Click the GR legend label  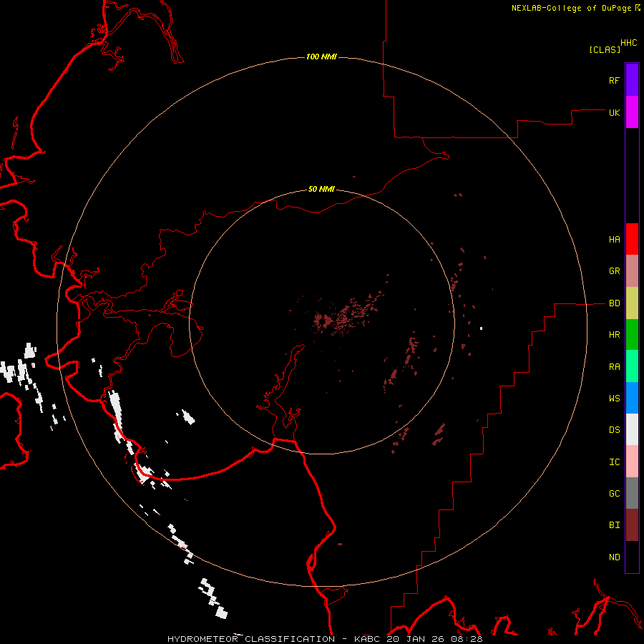[x=615, y=271]
